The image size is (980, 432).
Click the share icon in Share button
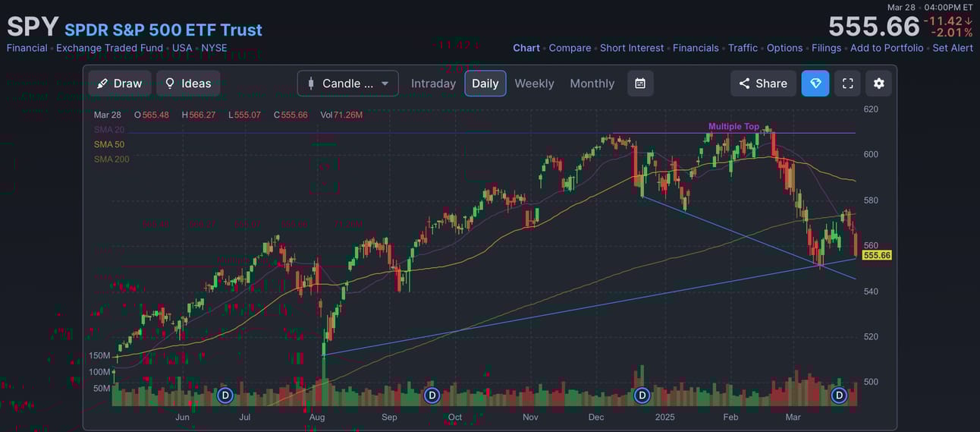(744, 84)
